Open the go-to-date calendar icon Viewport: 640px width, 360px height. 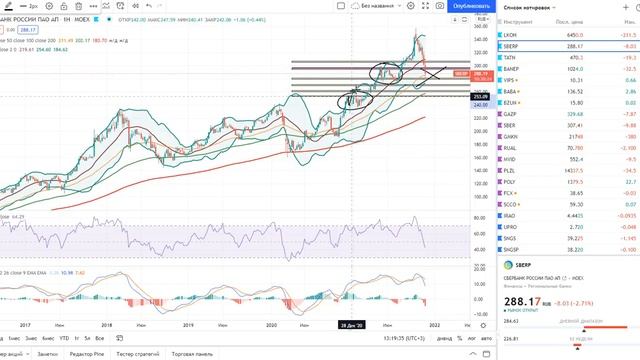pyautogui.click(x=120, y=338)
